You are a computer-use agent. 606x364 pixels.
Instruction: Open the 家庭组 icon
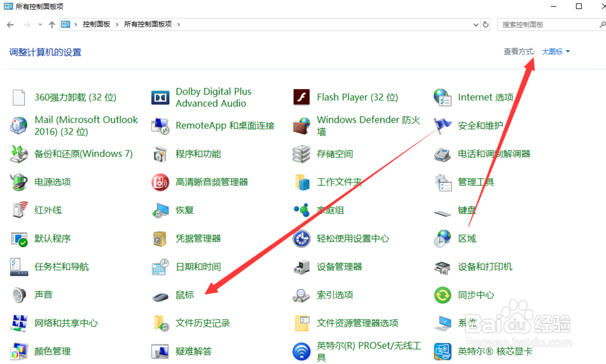[301, 210]
